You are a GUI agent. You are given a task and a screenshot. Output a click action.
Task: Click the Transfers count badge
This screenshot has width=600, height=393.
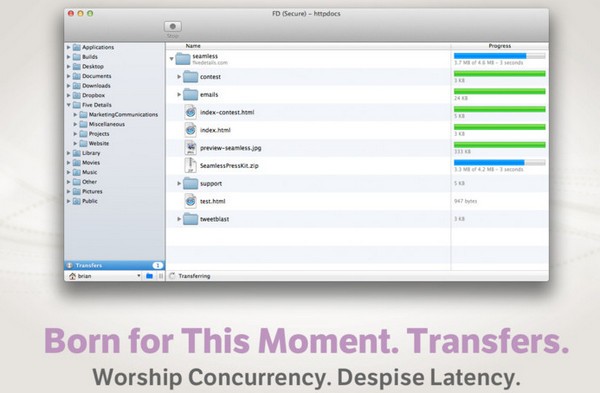[x=158, y=265]
